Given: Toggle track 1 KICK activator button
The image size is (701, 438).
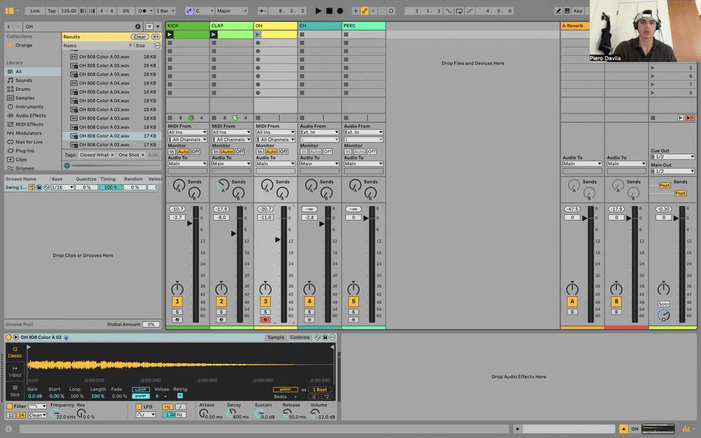Looking at the screenshot, I should 177,302.
